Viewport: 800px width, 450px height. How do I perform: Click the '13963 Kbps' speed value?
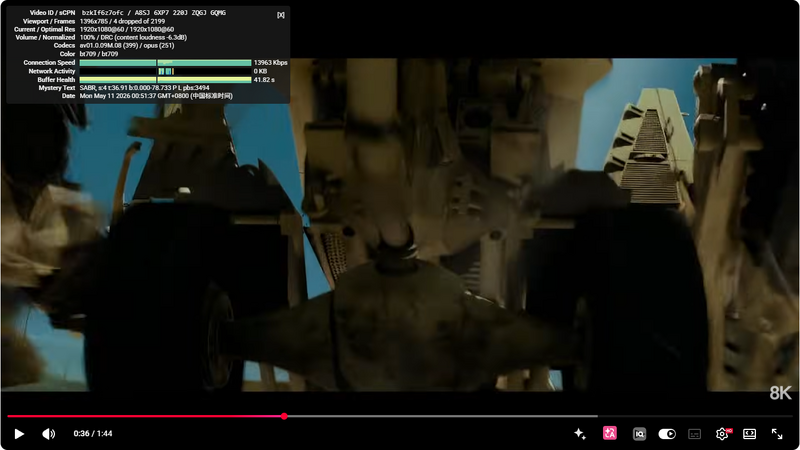270,63
